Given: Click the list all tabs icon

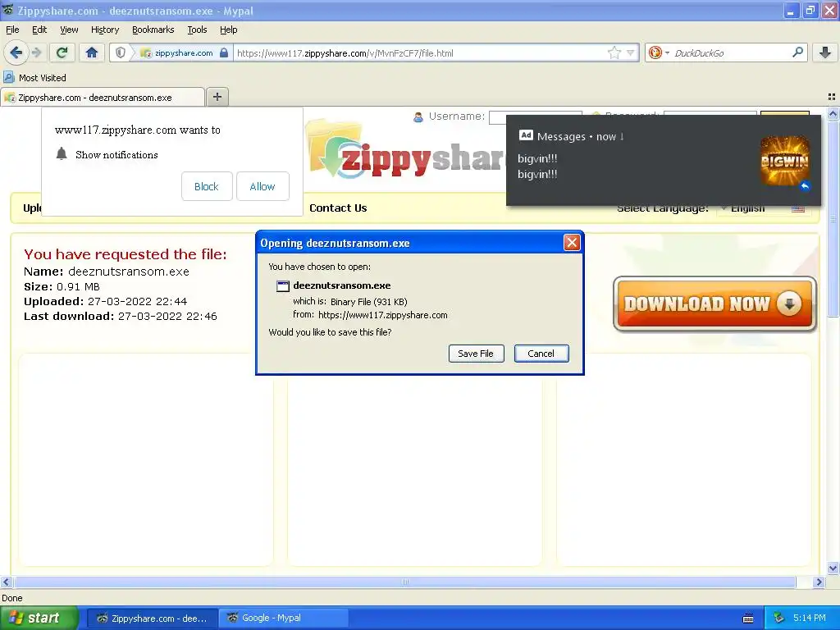Looking at the screenshot, I should 832,97.
